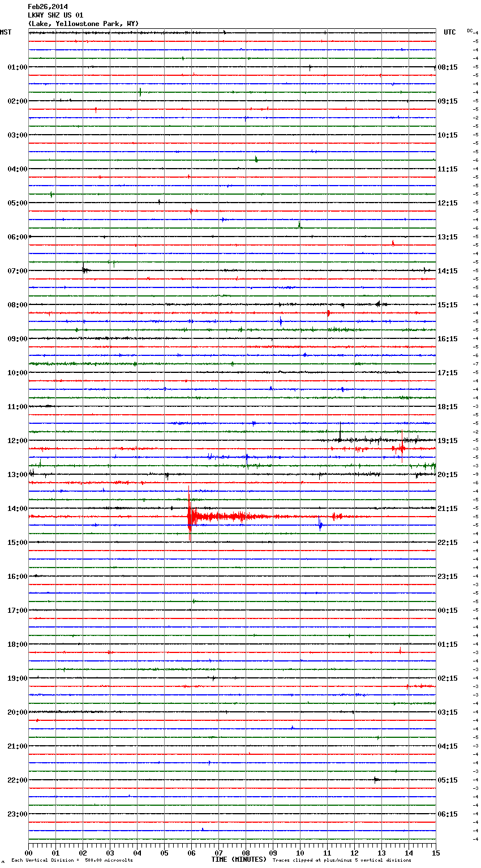Click the 14:15 UTC time label
This screenshot has width=481, height=868.
click(x=448, y=271)
